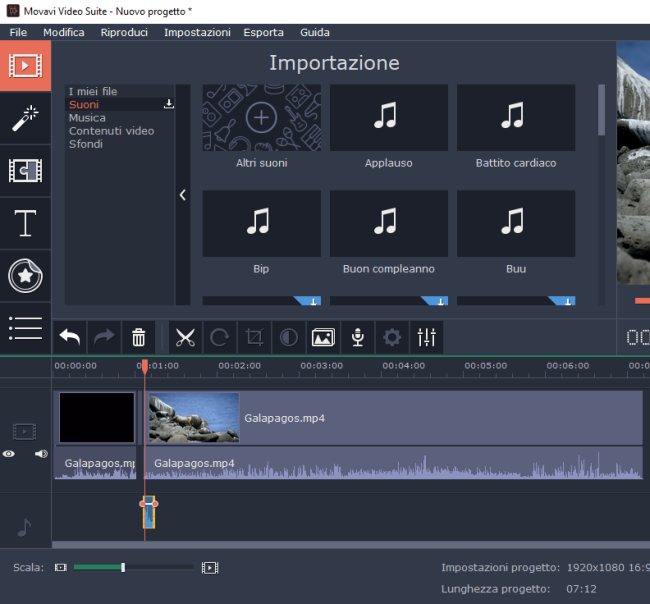Toggle video track visibility eye icon
This screenshot has width=650, height=604.
[9, 454]
